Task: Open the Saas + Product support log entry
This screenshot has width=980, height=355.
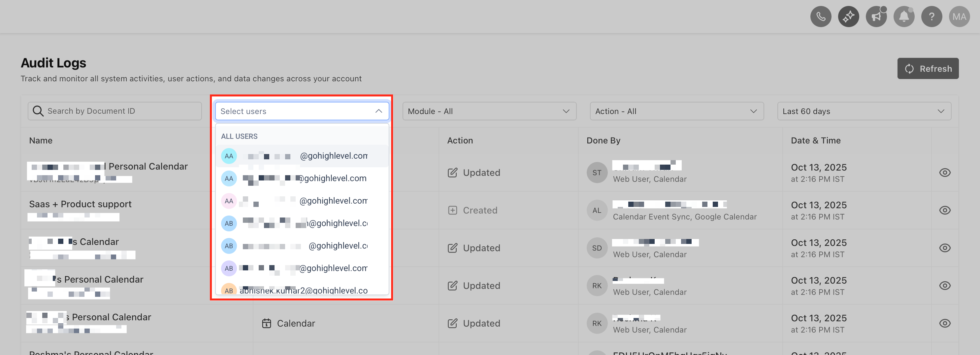Action: (80, 204)
